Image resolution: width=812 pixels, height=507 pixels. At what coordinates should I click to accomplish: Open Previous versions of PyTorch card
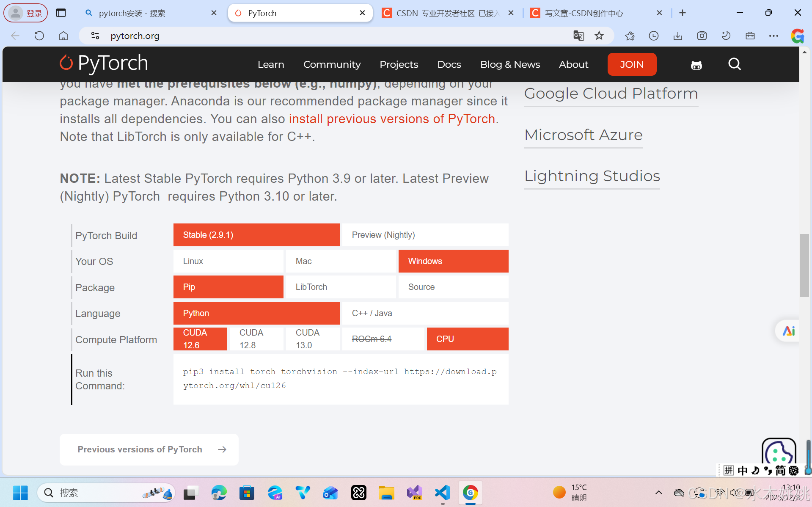149,449
